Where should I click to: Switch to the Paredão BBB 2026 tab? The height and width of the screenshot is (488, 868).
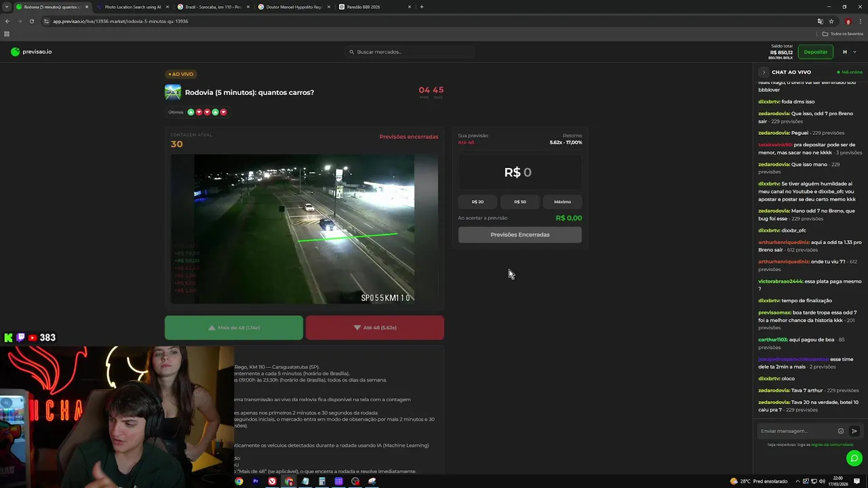[x=375, y=7]
